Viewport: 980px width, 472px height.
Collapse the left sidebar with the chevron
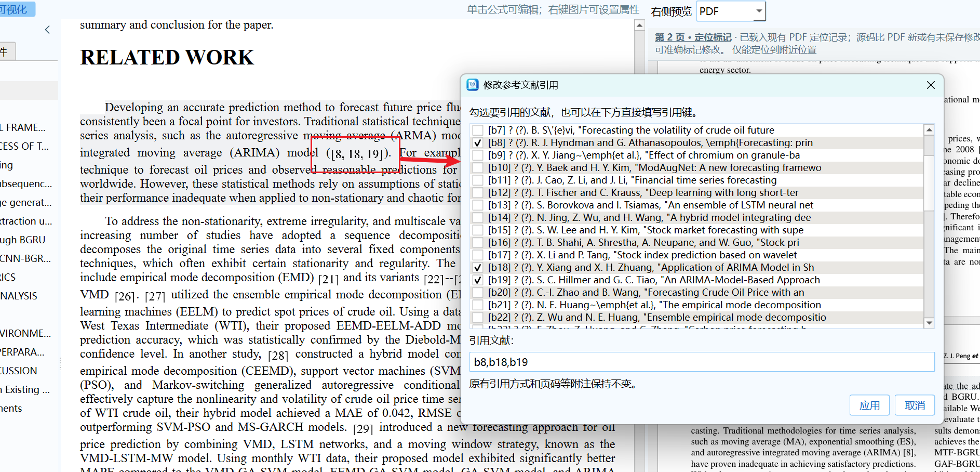[x=47, y=30]
